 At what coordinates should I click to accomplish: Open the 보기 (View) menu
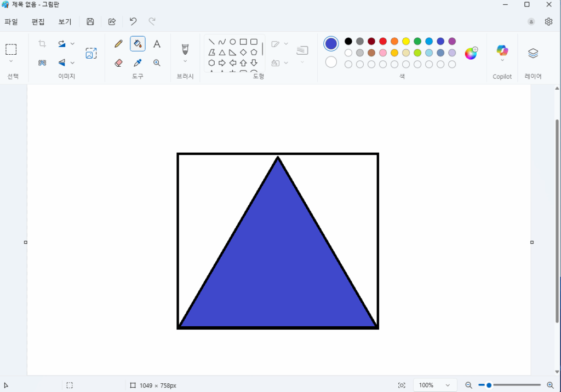coord(65,22)
